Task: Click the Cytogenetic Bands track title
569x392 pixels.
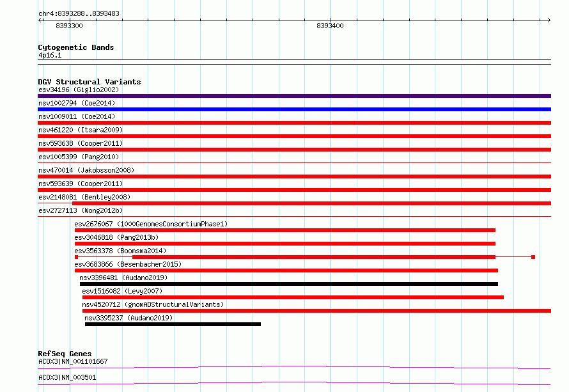Action: tap(76, 47)
